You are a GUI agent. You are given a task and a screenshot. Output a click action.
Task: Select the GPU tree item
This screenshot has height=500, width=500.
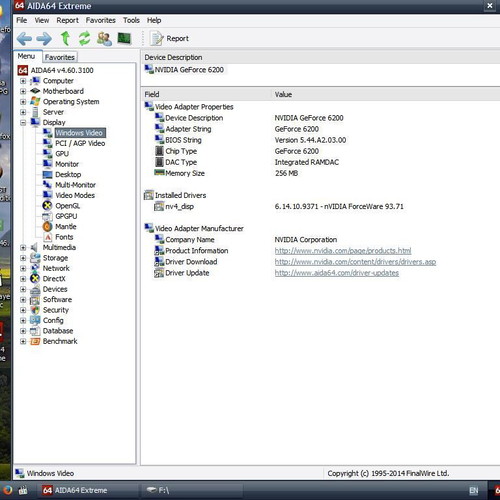62,154
